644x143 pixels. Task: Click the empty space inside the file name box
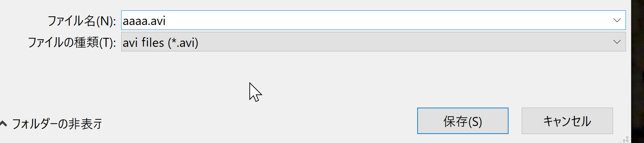coord(383,20)
